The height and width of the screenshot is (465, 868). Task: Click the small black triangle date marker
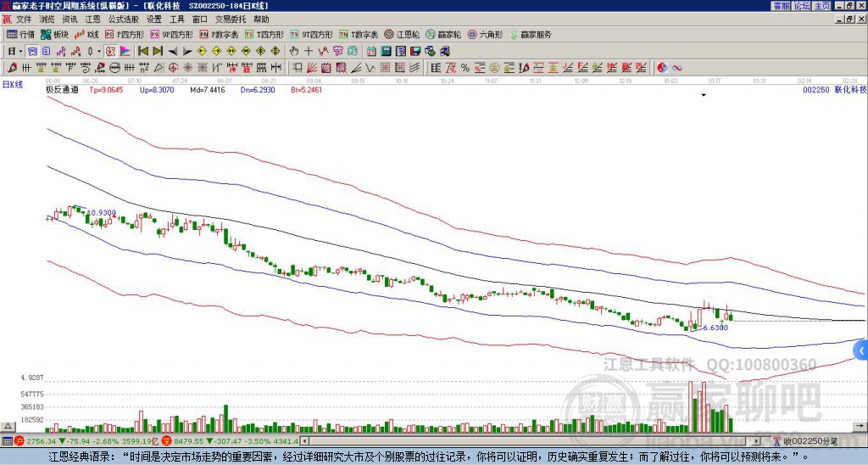coord(704,95)
